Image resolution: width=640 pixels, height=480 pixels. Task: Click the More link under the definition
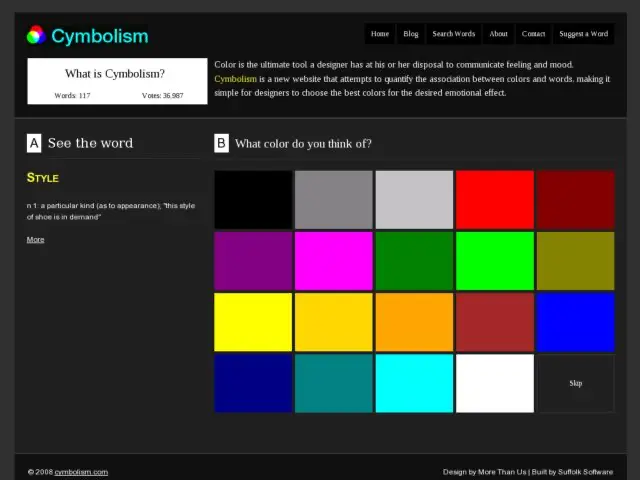pos(36,240)
